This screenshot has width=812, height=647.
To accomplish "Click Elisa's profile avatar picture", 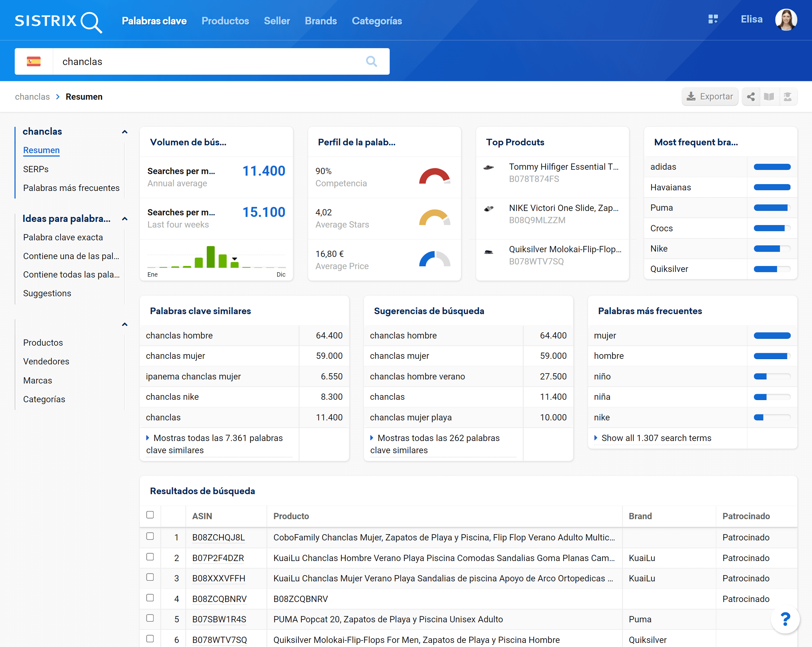I will pos(786,20).
